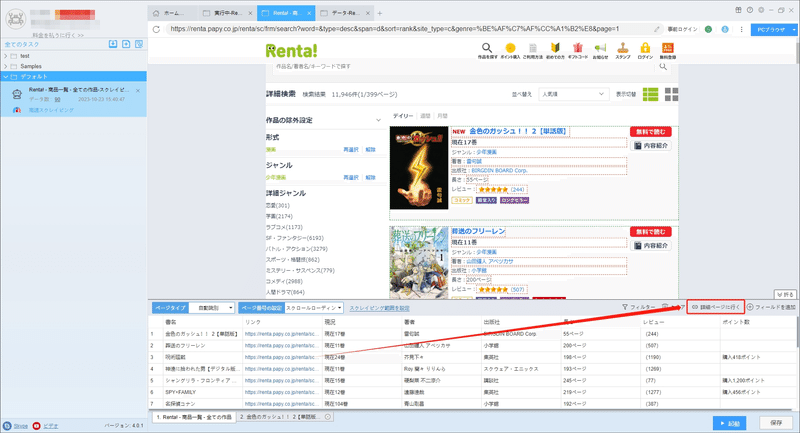This screenshot has height=433, width=800.
Task: Click the magnifier 作品を探す icon on Renta
Action: tap(487, 50)
